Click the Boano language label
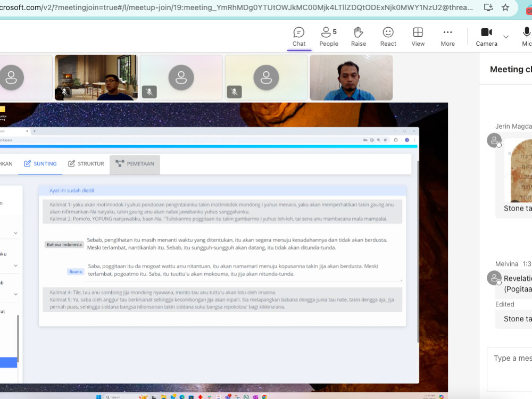This screenshot has height=399, width=532. [x=76, y=271]
